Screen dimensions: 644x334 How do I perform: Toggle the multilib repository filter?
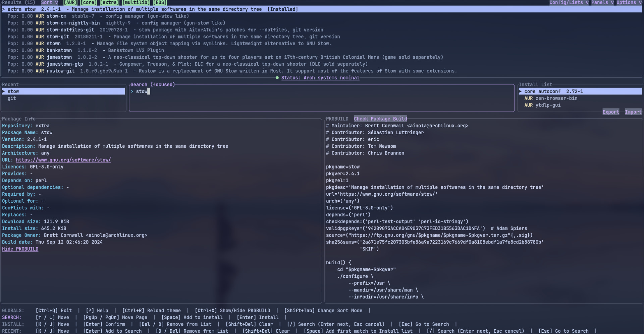click(x=136, y=3)
